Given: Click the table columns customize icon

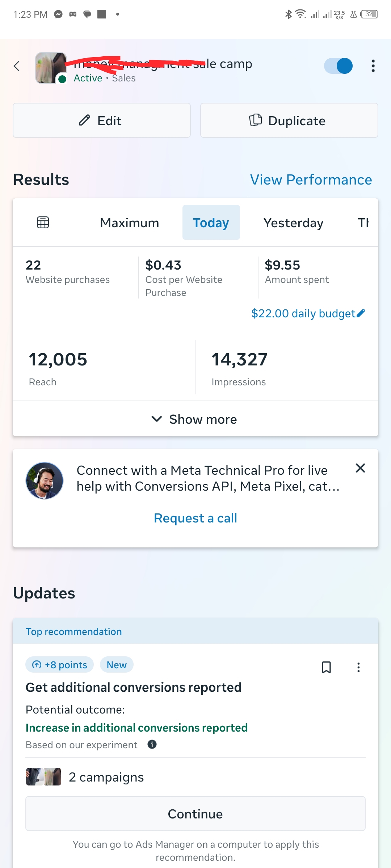Looking at the screenshot, I should (43, 223).
